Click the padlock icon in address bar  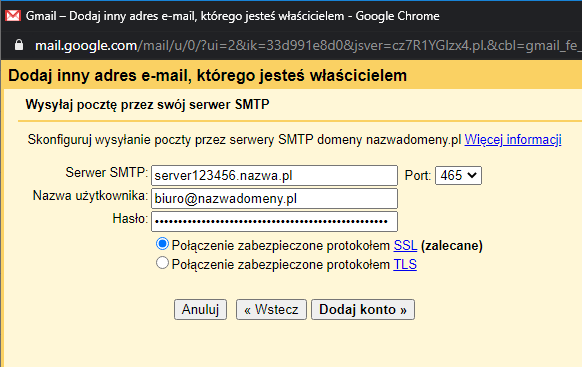point(19,45)
